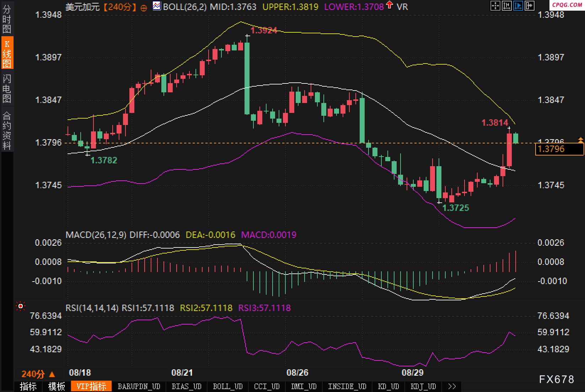Open the 合约资料 sidebar tab
This screenshot has height=392, width=585.
coord(7,130)
